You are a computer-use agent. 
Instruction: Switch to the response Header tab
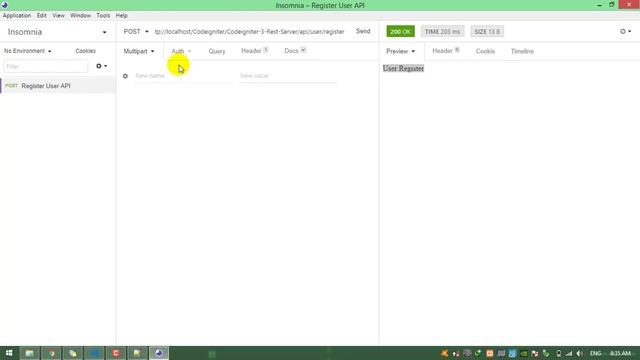(x=446, y=51)
